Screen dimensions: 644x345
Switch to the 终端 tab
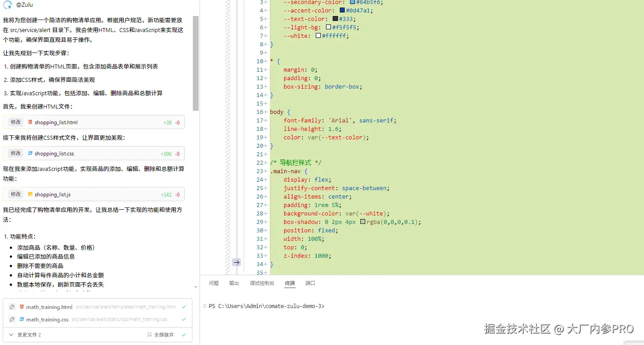point(289,283)
